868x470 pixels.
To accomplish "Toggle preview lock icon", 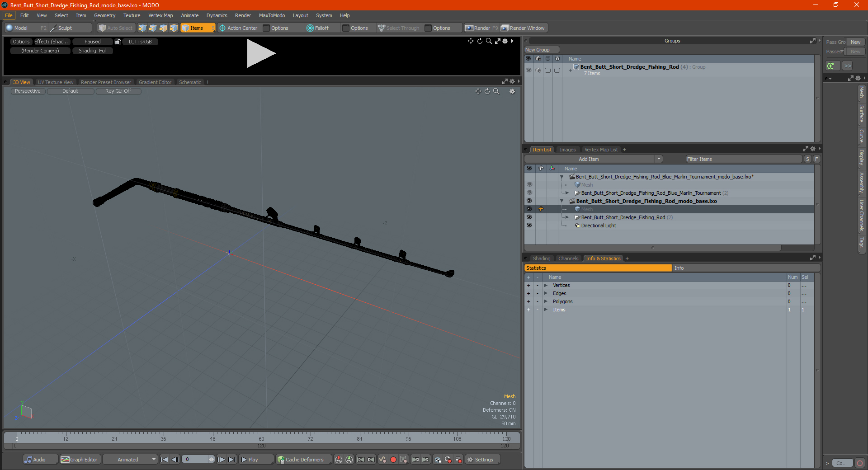I will [x=118, y=42].
